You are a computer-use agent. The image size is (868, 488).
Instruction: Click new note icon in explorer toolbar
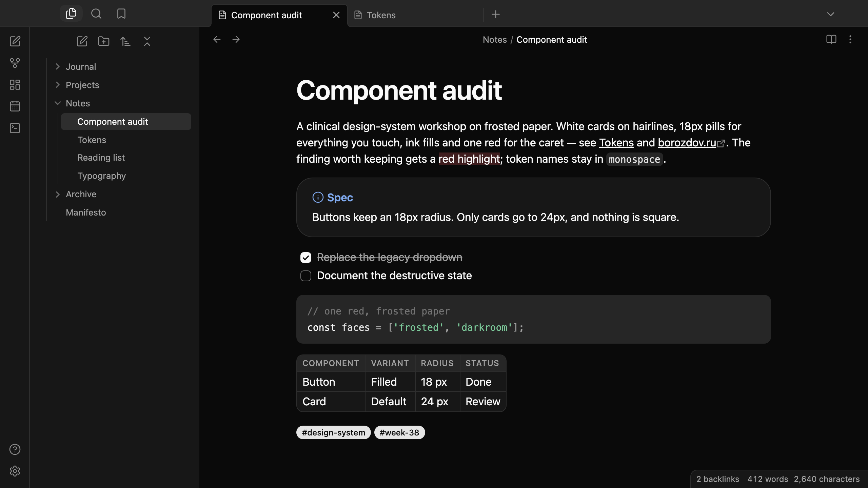pyautogui.click(x=82, y=41)
